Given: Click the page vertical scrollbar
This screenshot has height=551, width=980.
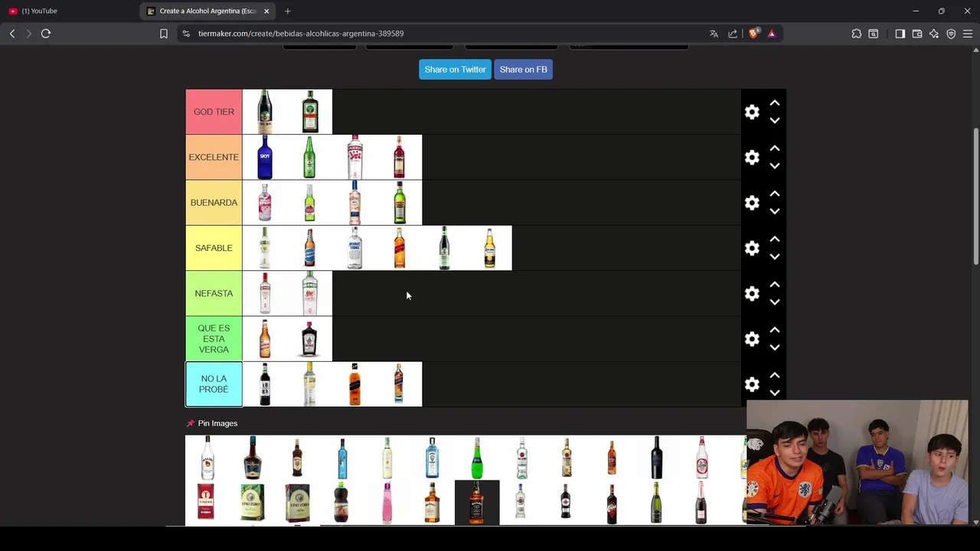Looking at the screenshot, I should pyautogui.click(x=975, y=197).
